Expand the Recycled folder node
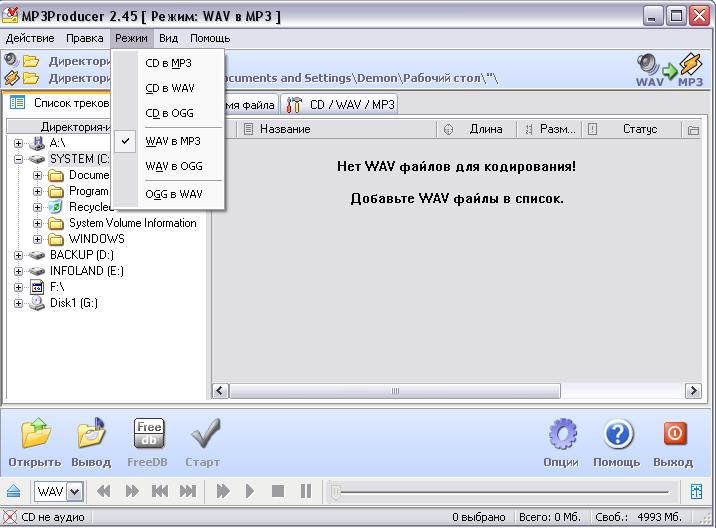The image size is (716, 528). click(37, 207)
